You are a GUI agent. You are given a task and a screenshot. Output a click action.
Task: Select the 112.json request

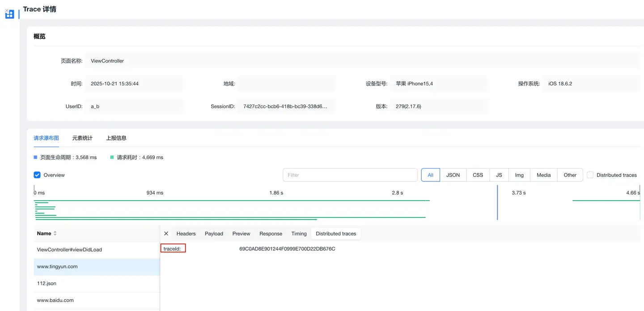click(x=47, y=283)
